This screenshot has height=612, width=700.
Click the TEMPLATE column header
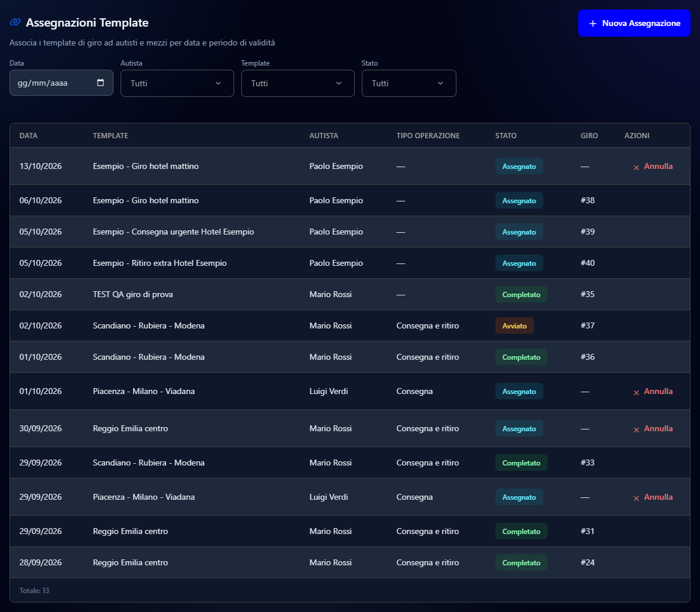coord(111,136)
